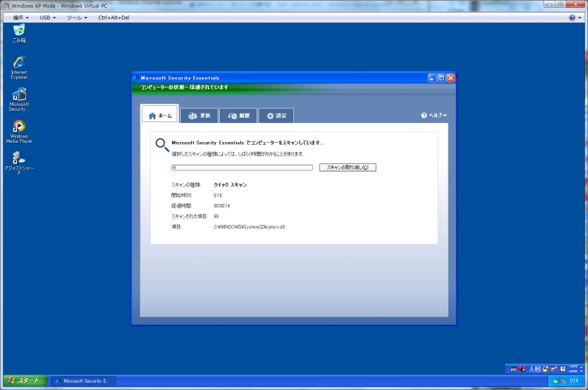
Task: Switch to the 更新 tab
Action: [x=198, y=116]
